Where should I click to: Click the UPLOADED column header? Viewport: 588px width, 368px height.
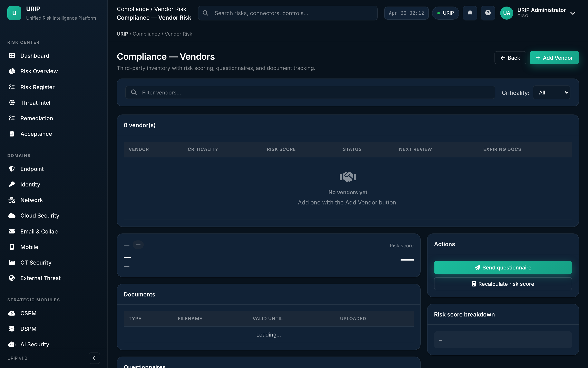pos(353,319)
